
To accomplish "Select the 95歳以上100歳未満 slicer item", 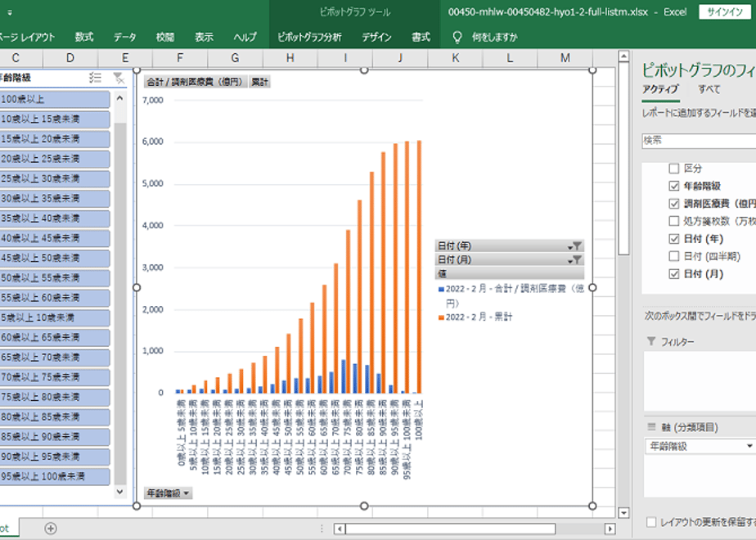I will (55, 476).
